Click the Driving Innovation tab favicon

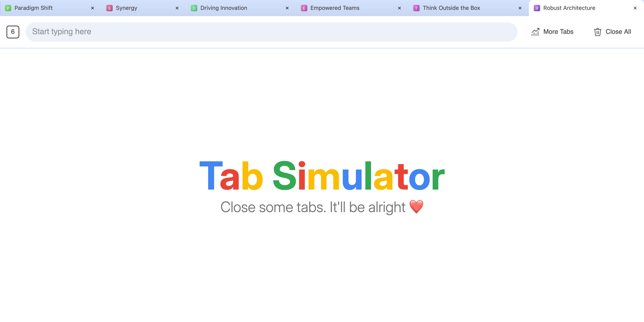point(193,8)
